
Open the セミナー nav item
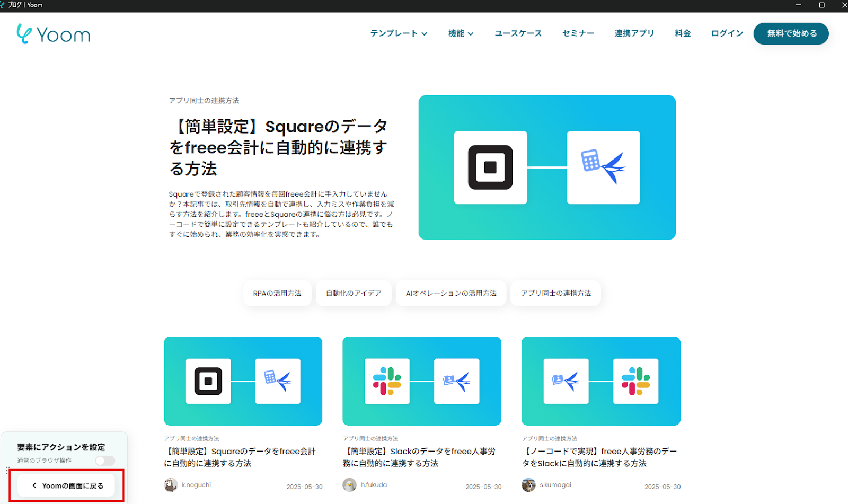pyautogui.click(x=578, y=33)
